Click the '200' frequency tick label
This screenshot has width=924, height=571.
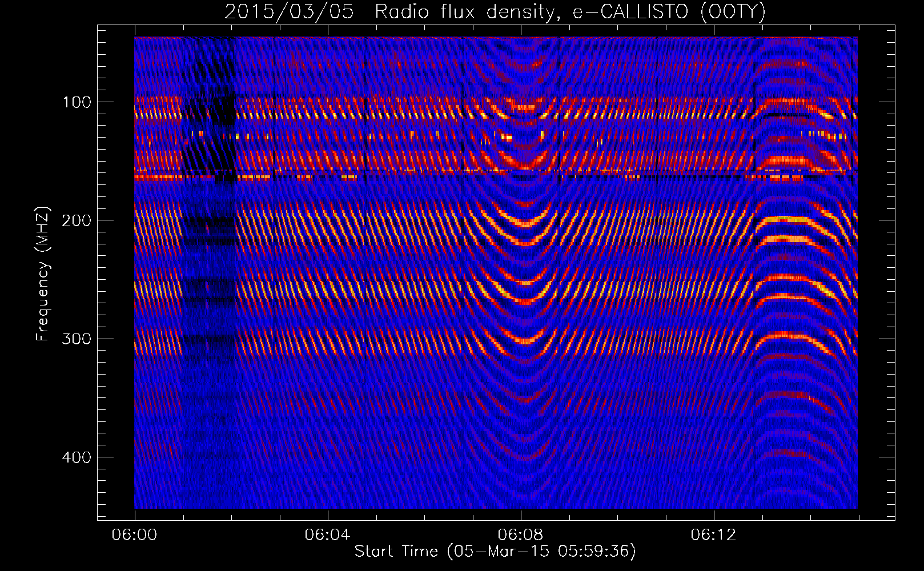(x=77, y=220)
